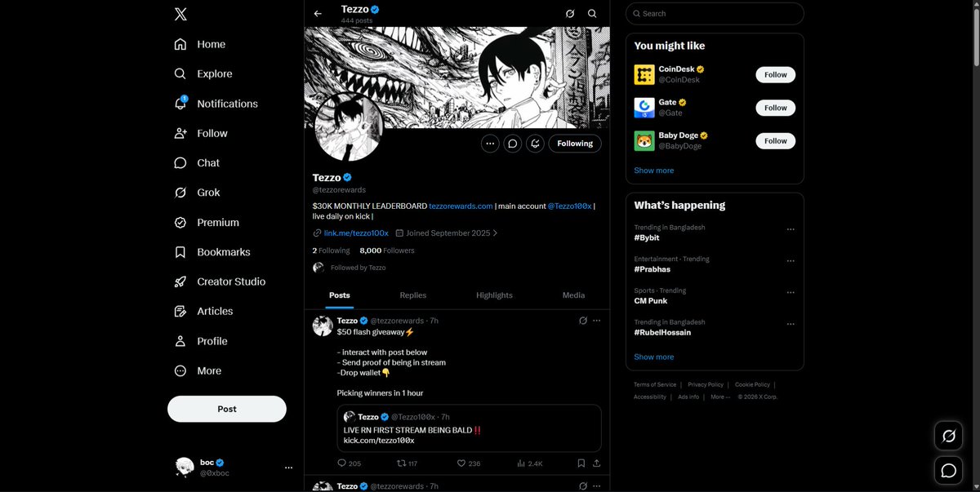Switch to the Replies tab

pos(413,295)
